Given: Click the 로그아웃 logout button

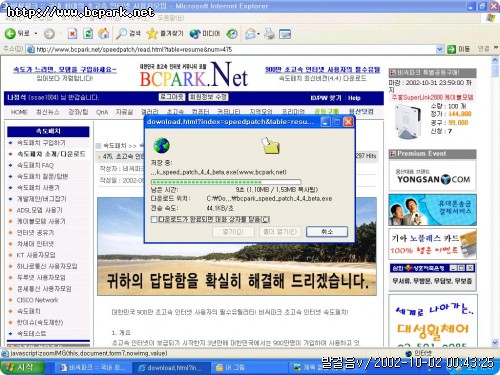Looking at the screenshot, I should pos(172,97).
